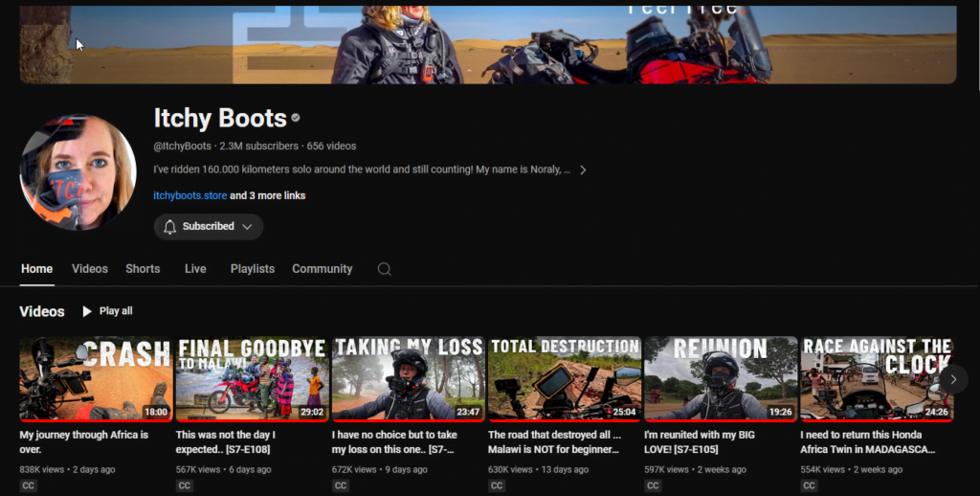The width and height of the screenshot is (980, 496).
Task: Click the channel banner image
Action: [x=488, y=44]
